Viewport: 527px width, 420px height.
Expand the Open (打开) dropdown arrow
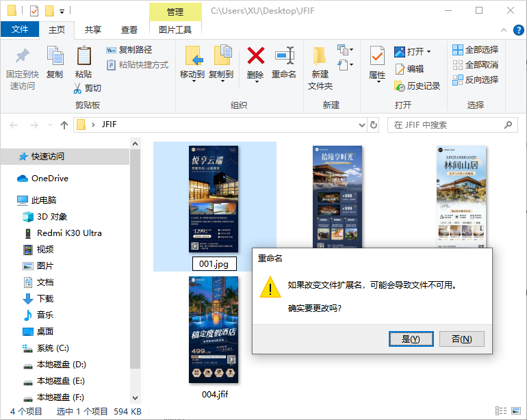428,52
